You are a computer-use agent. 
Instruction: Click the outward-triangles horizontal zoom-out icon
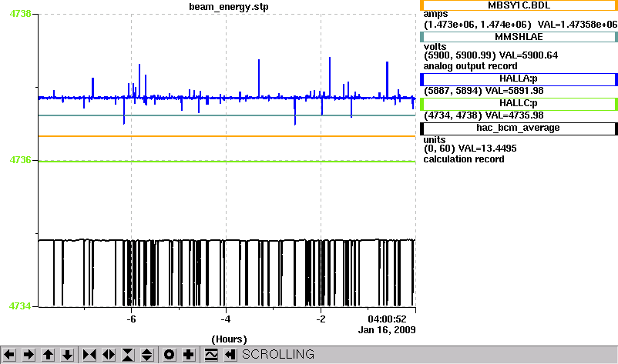click(109, 355)
